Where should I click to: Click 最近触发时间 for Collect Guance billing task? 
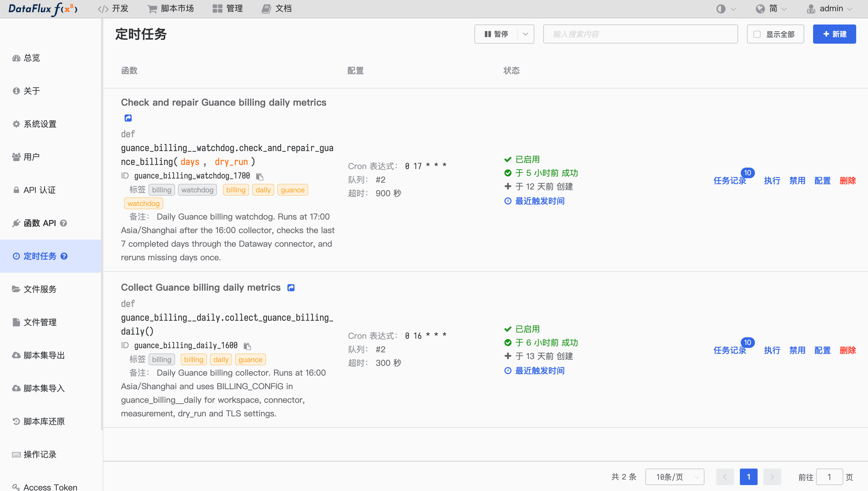(540, 371)
